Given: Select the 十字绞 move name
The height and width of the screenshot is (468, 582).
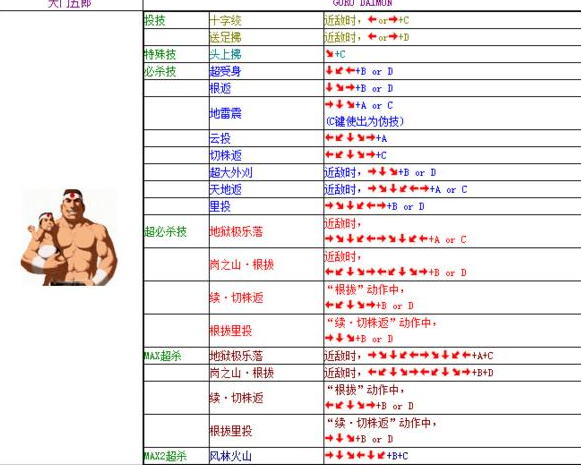Looking at the screenshot, I should pyautogui.click(x=225, y=20).
